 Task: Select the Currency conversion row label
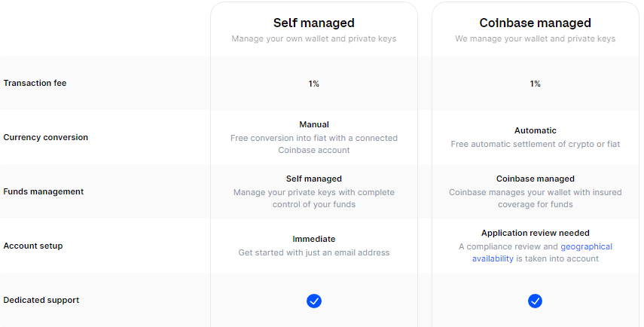45,137
